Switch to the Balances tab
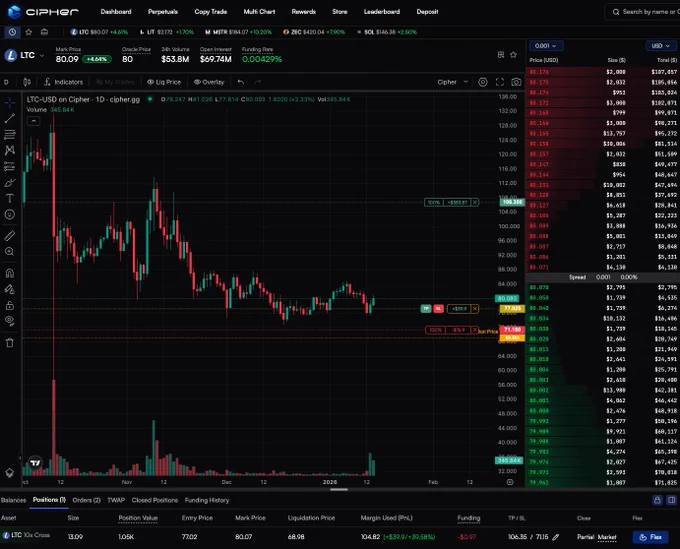This screenshot has width=680, height=549. 13,500
